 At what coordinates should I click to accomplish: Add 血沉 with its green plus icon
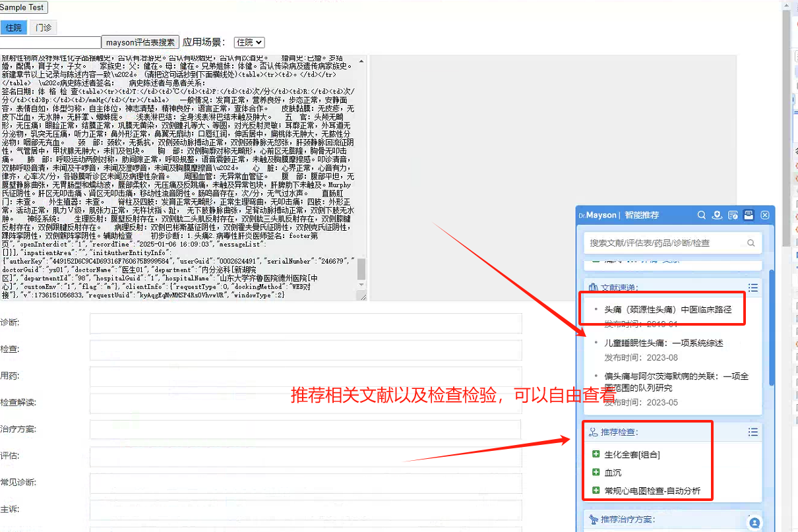[x=596, y=473]
